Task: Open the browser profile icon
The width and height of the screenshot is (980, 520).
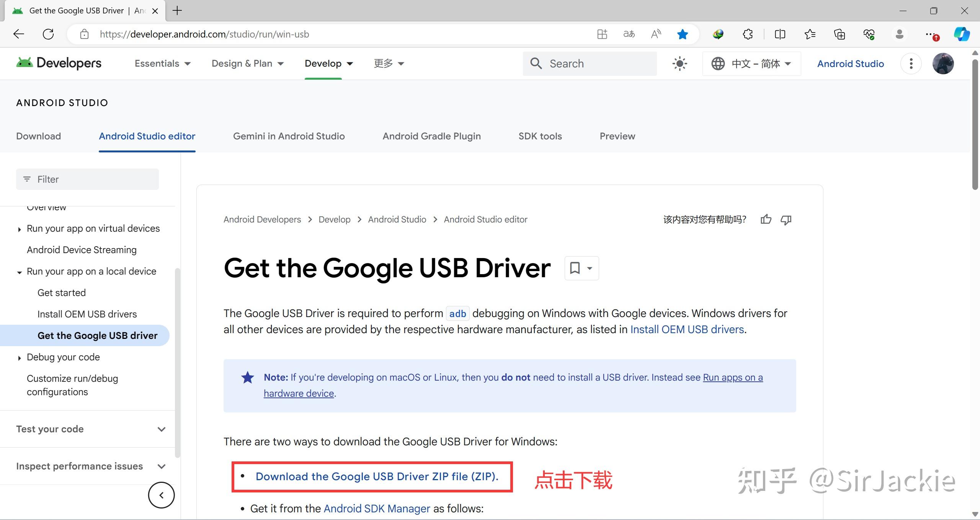Action: tap(900, 34)
